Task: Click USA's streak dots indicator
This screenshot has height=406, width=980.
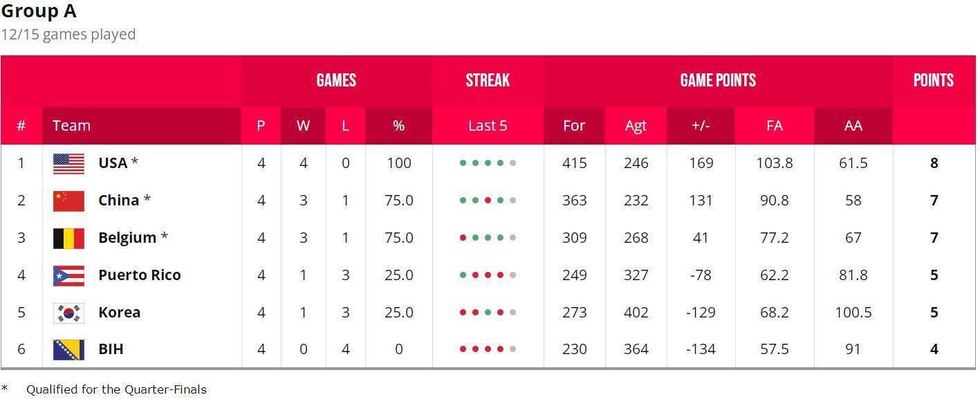Action: point(488,163)
